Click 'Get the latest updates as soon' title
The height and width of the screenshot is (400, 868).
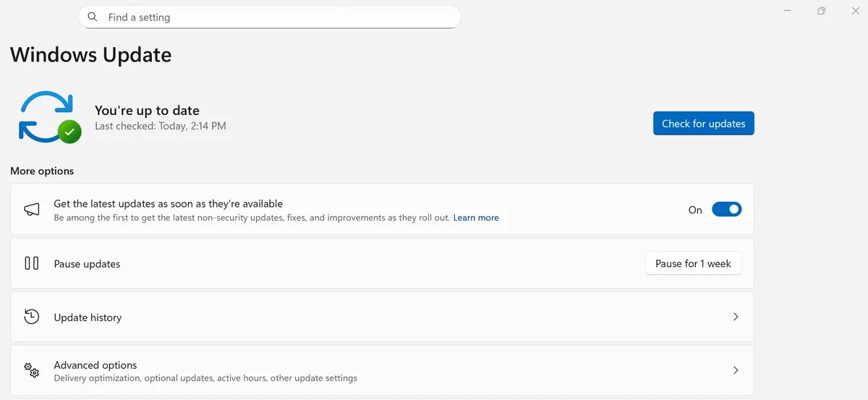(x=169, y=204)
